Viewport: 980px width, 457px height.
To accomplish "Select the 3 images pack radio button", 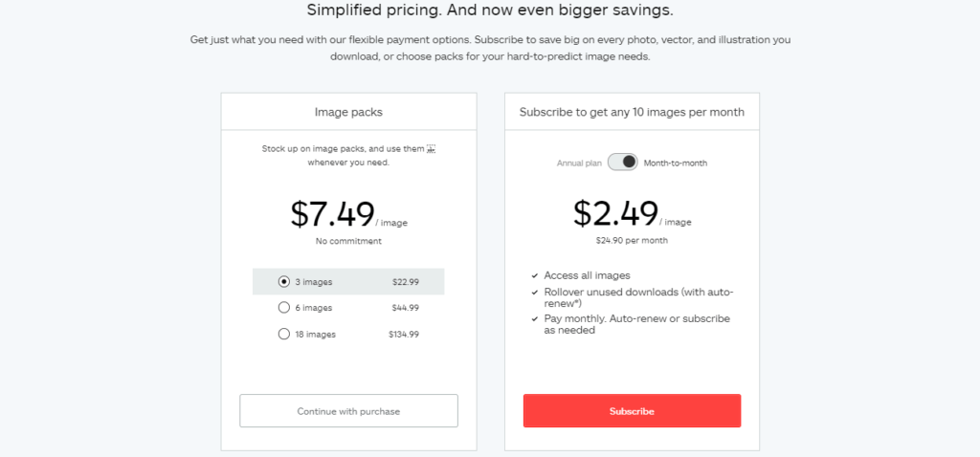I will 283,281.
